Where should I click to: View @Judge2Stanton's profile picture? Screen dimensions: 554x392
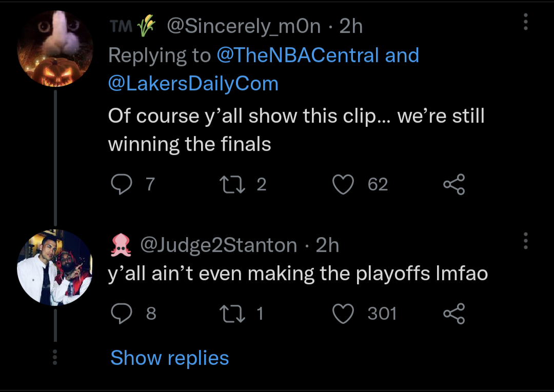(x=55, y=267)
